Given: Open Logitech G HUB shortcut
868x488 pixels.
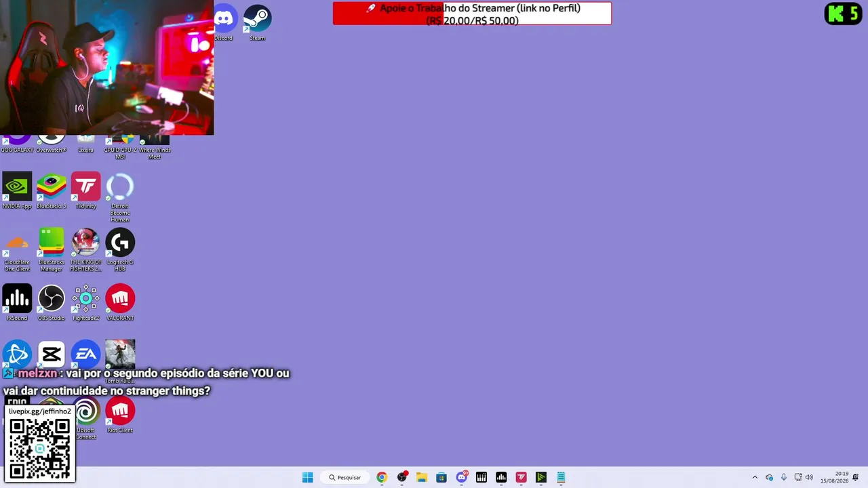Looking at the screenshot, I should pos(120,243).
